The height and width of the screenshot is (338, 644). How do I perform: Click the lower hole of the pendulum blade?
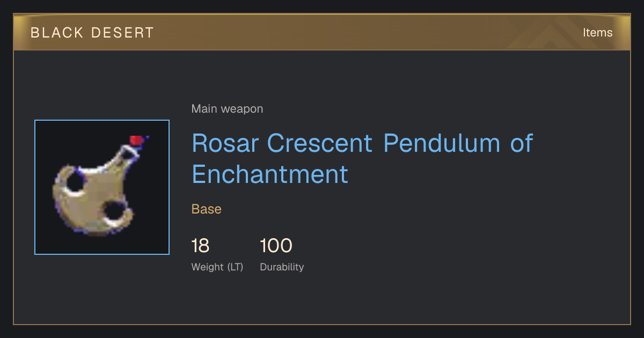pos(113,213)
